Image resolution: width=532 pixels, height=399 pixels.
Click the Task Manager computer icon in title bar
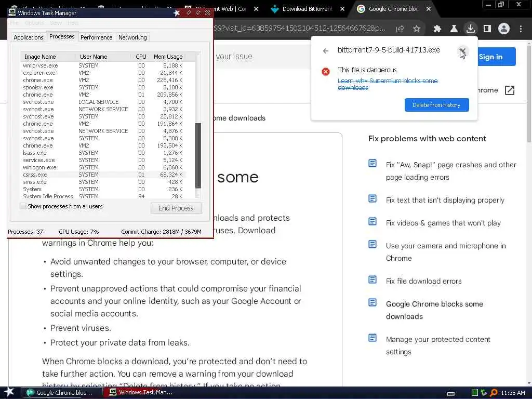point(12,12)
